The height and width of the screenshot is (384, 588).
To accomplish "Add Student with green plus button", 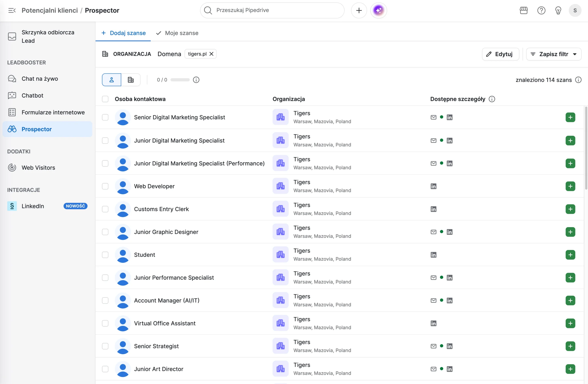I will [x=570, y=255].
